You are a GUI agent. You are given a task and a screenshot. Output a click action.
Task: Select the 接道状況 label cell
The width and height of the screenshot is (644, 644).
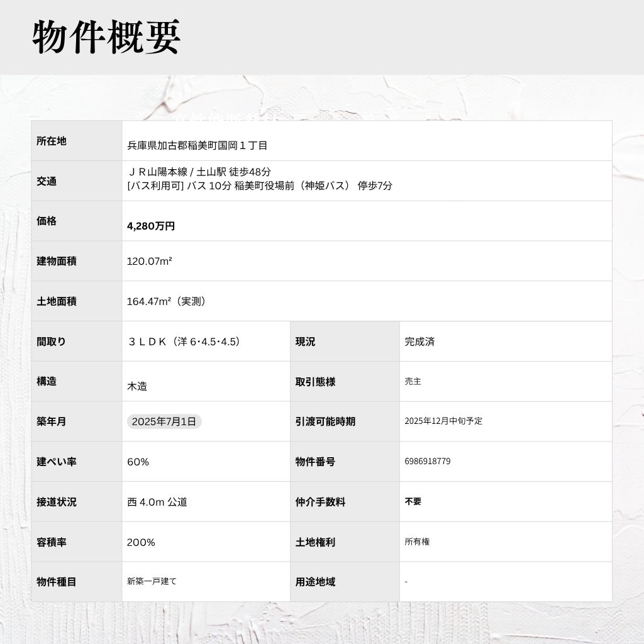coord(77,502)
